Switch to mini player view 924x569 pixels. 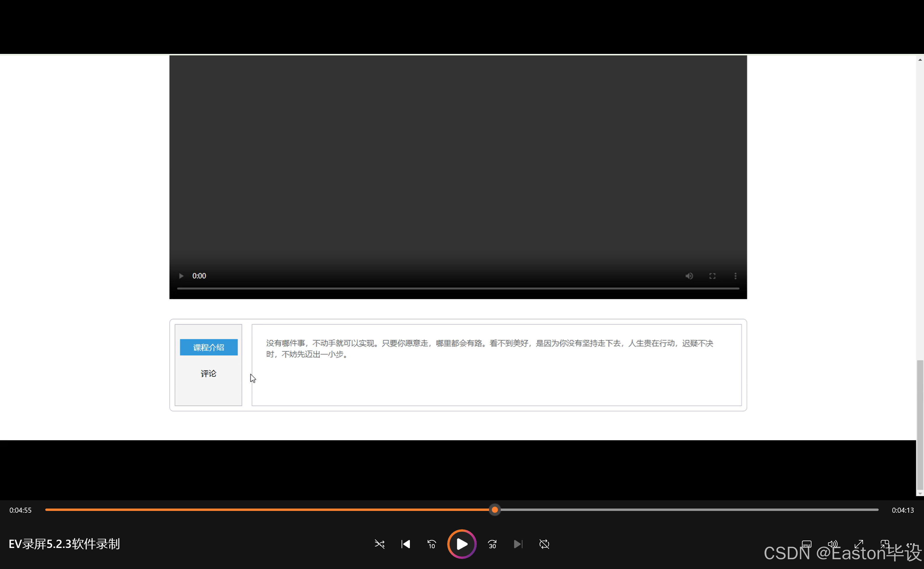point(885,544)
